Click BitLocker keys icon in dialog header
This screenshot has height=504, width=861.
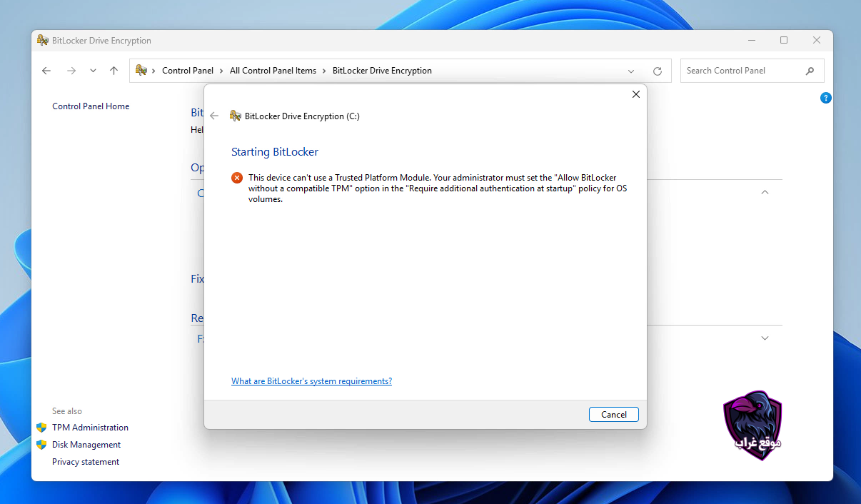coord(235,116)
